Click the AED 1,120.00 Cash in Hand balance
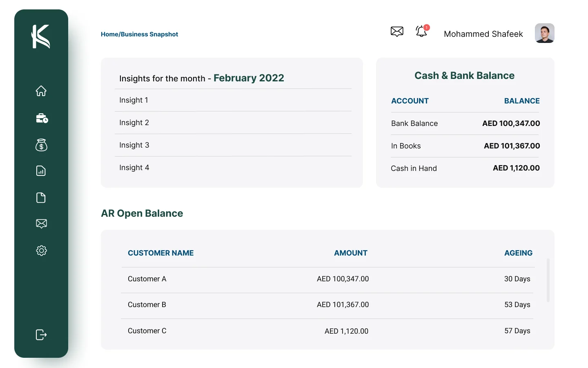 pos(516,168)
